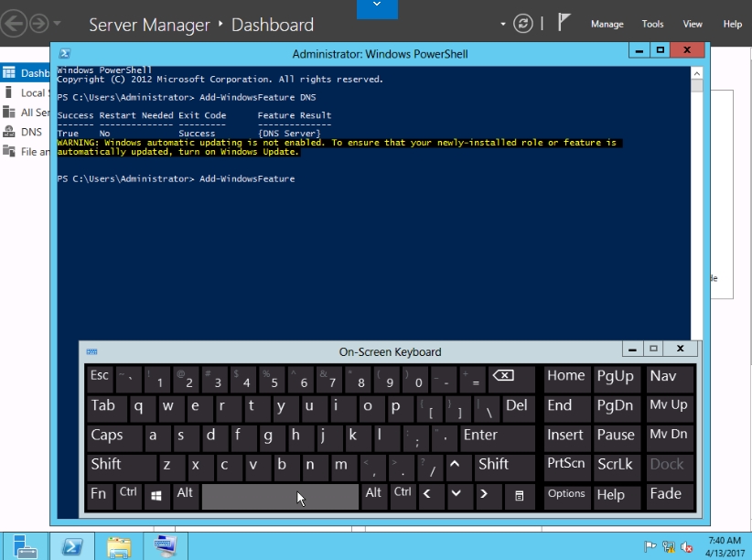Click the network tray icon
Viewport: 752px width, 560px height.
(668, 546)
